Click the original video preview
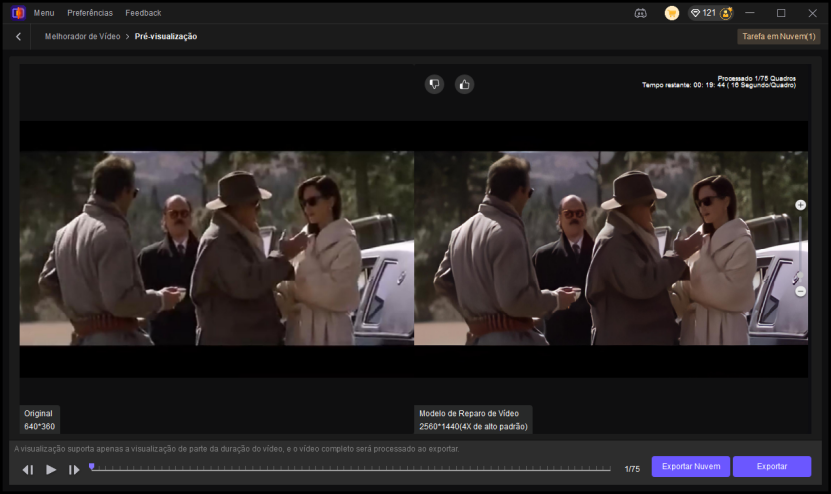The width and height of the screenshot is (831, 494). tap(217, 249)
